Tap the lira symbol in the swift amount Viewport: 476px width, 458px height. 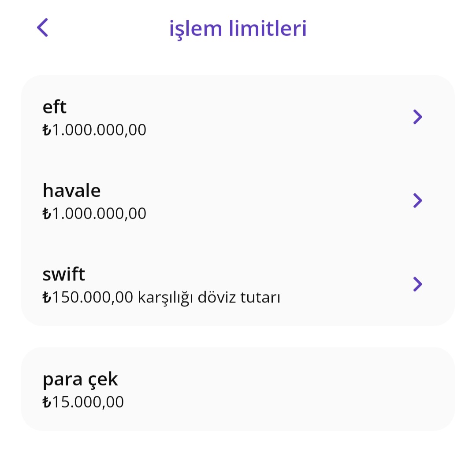tap(47, 297)
